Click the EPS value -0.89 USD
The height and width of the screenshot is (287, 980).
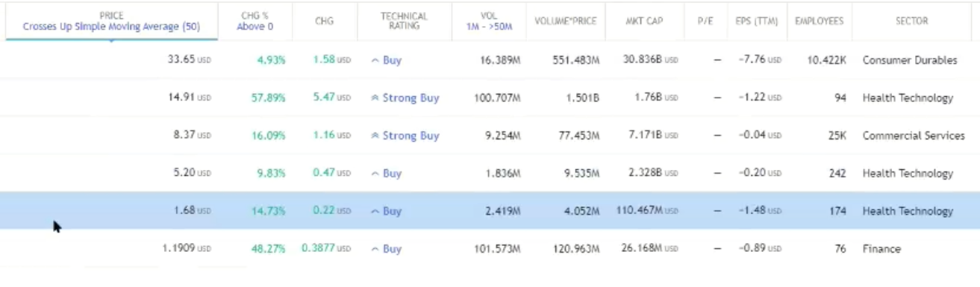click(759, 248)
